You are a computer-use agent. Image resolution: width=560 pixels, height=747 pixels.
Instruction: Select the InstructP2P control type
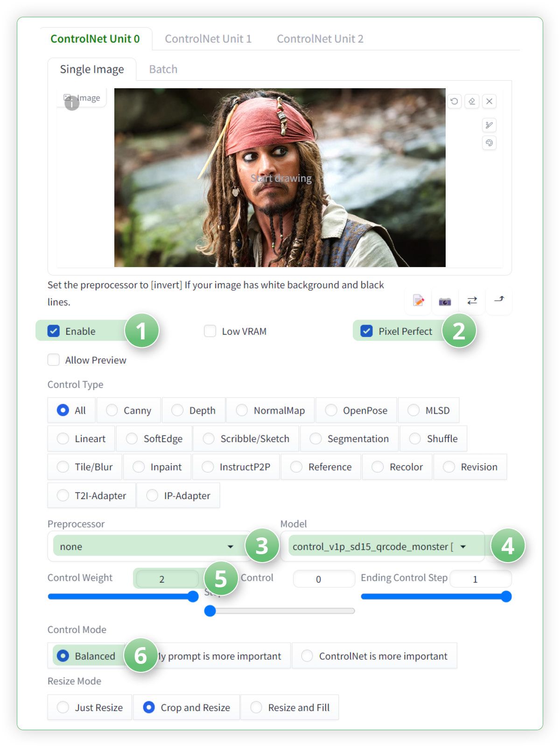pos(236,467)
